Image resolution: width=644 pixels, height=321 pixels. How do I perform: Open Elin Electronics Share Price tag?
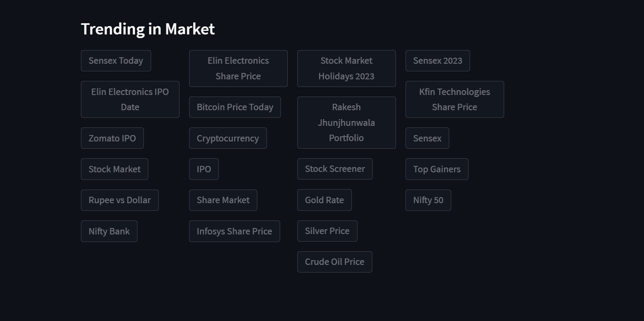[238, 69]
